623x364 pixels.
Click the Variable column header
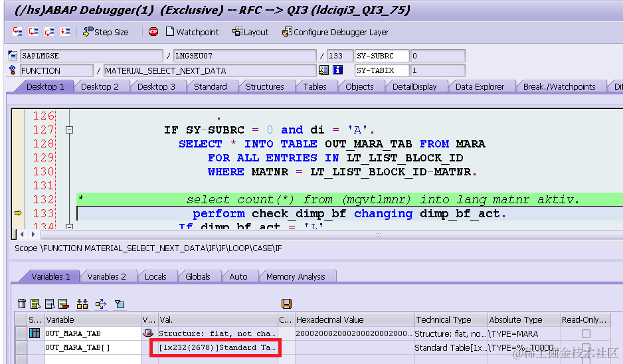[92, 319]
